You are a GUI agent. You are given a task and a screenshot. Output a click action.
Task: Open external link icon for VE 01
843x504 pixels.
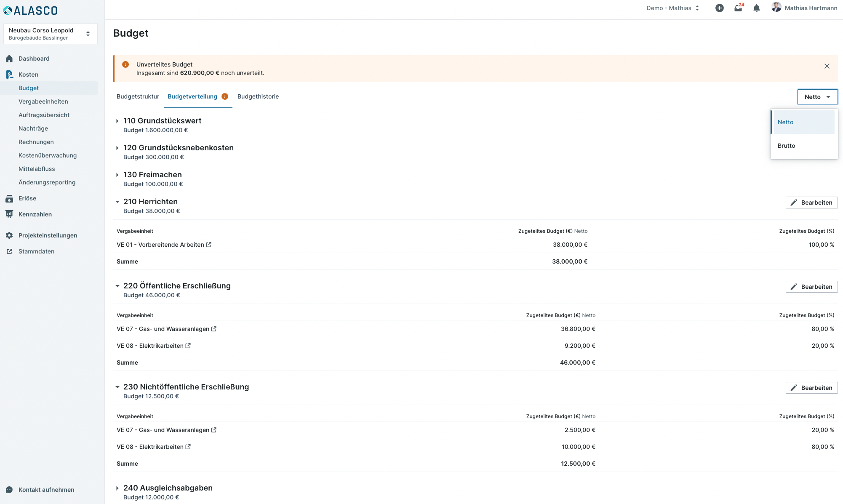209,245
